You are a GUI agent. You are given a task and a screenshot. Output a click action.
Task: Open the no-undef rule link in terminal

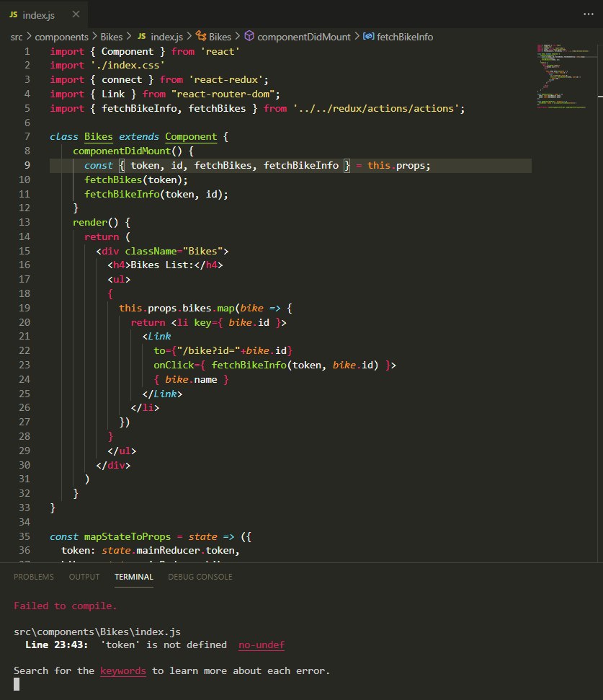(262, 645)
